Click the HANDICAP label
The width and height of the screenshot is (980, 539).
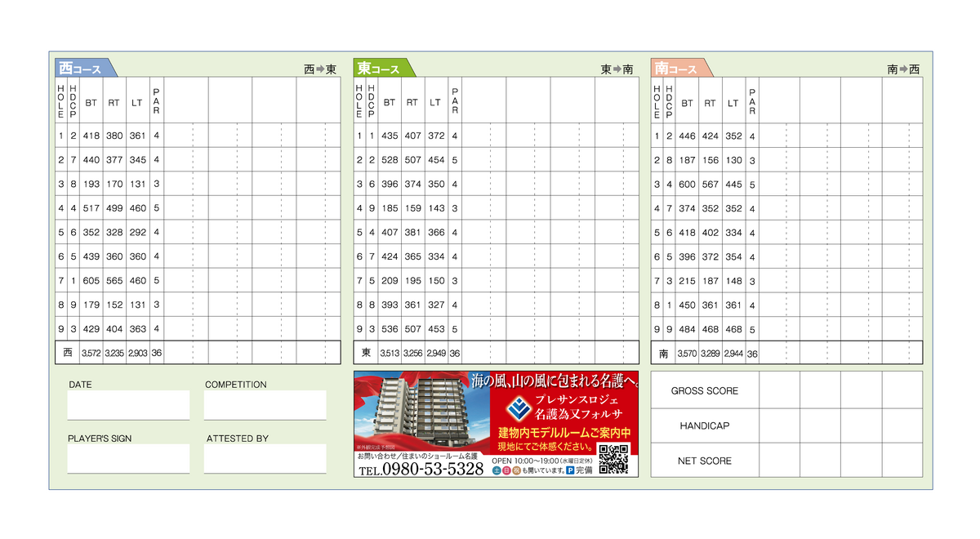[705, 426]
